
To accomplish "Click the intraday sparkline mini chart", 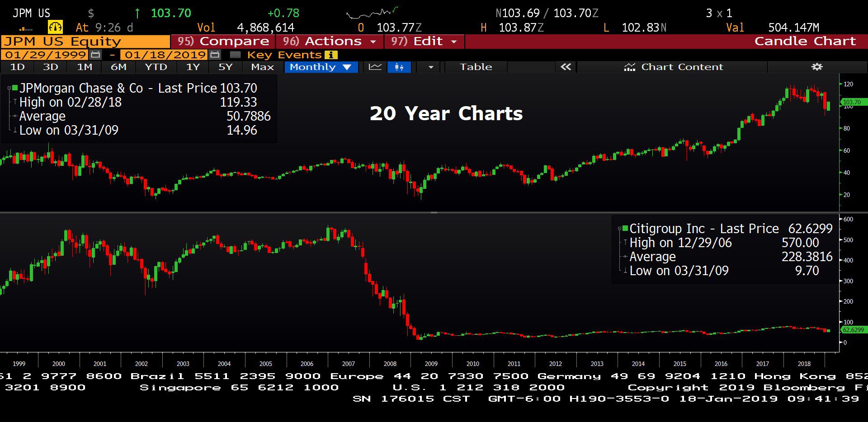I will pos(372,13).
